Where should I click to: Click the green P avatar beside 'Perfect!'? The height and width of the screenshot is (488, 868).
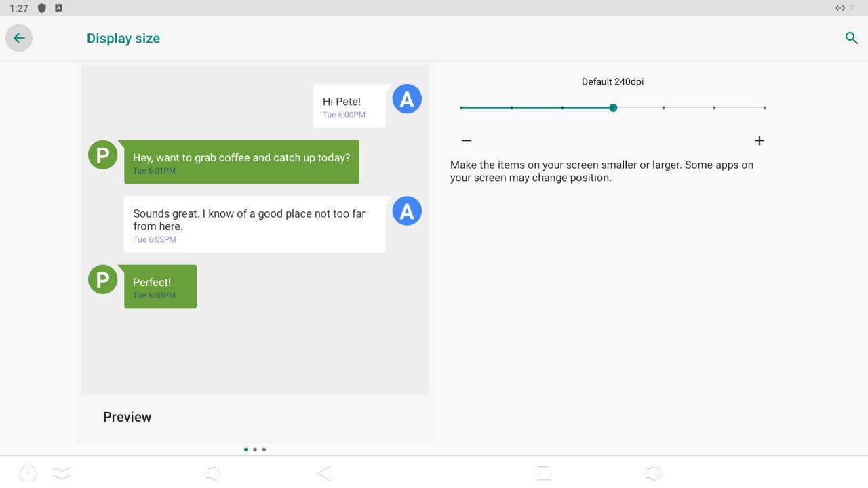coord(103,280)
